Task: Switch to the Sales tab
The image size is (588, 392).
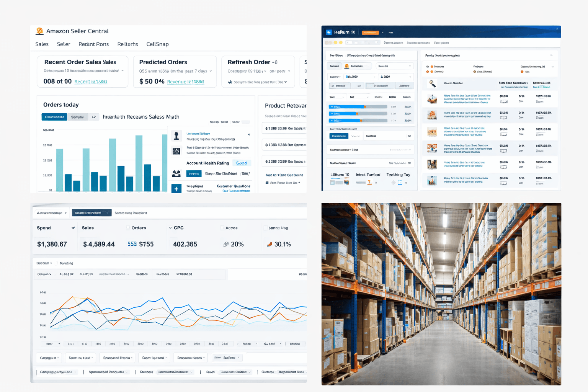Action: pos(42,44)
